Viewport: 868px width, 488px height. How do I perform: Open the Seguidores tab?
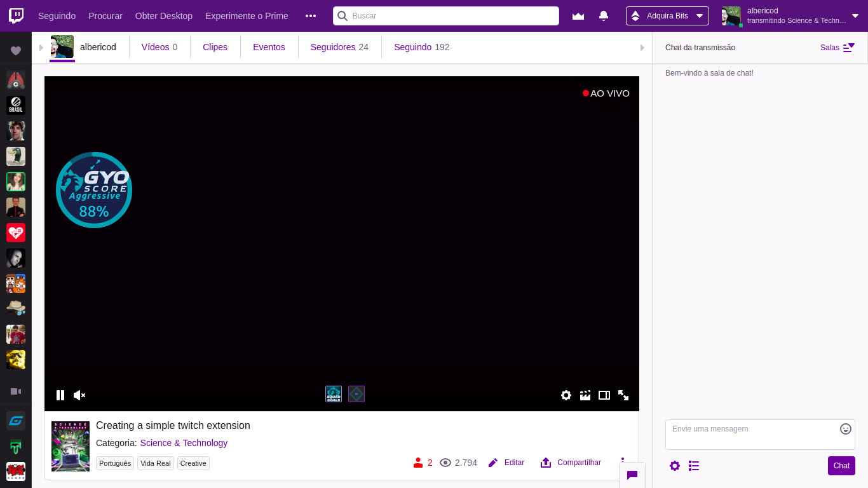(x=339, y=47)
